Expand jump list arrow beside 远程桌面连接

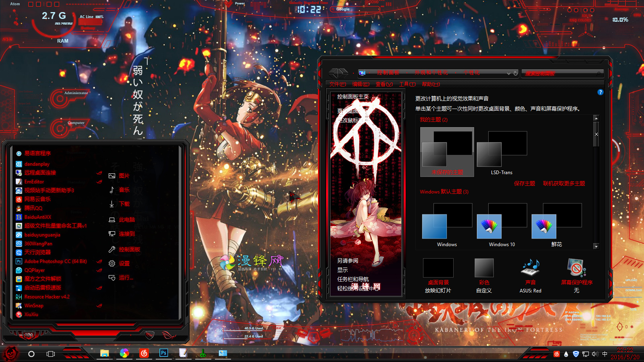tap(99, 173)
